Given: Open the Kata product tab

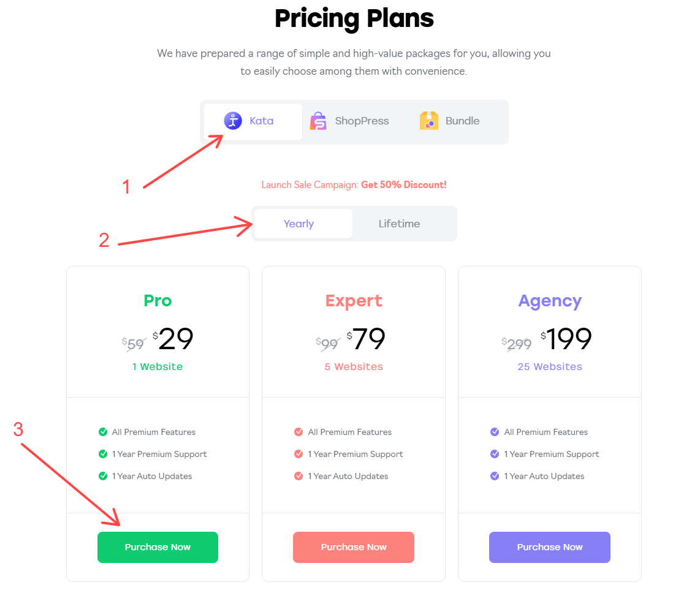Looking at the screenshot, I should [253, 121].
